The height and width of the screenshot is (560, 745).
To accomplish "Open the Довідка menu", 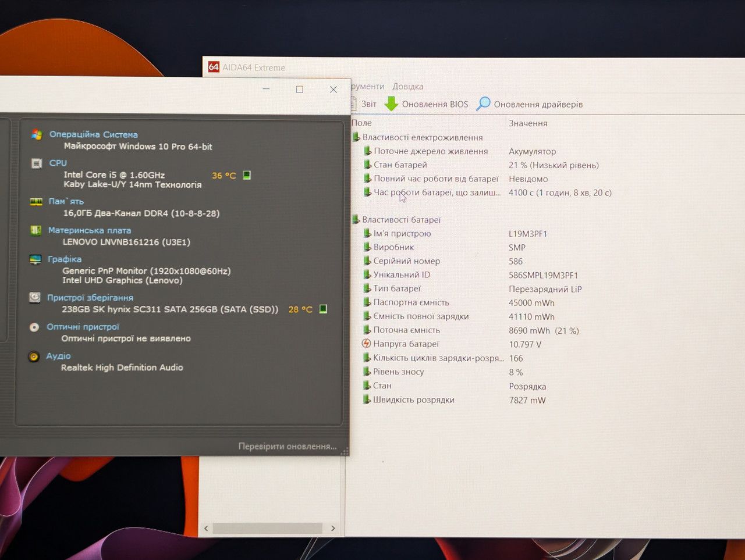I will coord(407,87).
